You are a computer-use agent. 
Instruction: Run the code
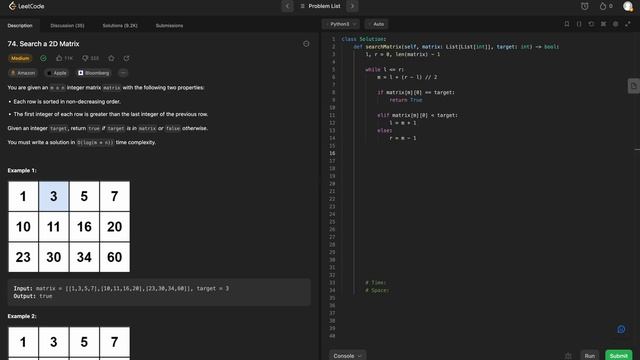(x=589, y=356)
